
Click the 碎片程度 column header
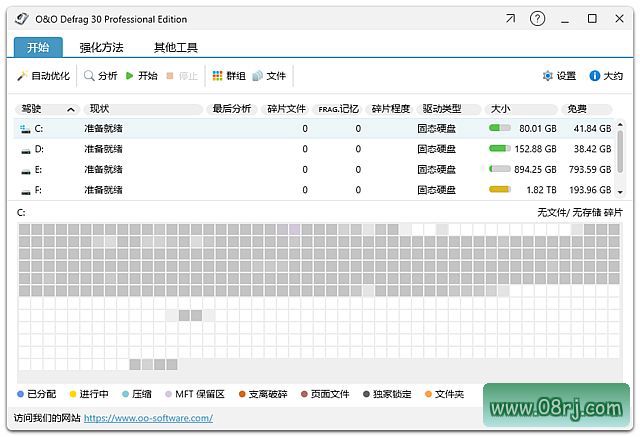[x=391, y=109]
